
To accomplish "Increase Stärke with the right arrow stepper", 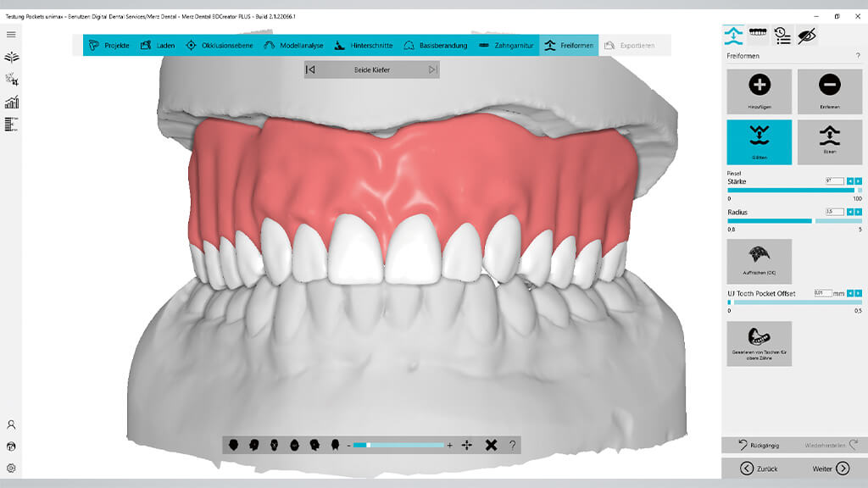I will pos(858,181).
